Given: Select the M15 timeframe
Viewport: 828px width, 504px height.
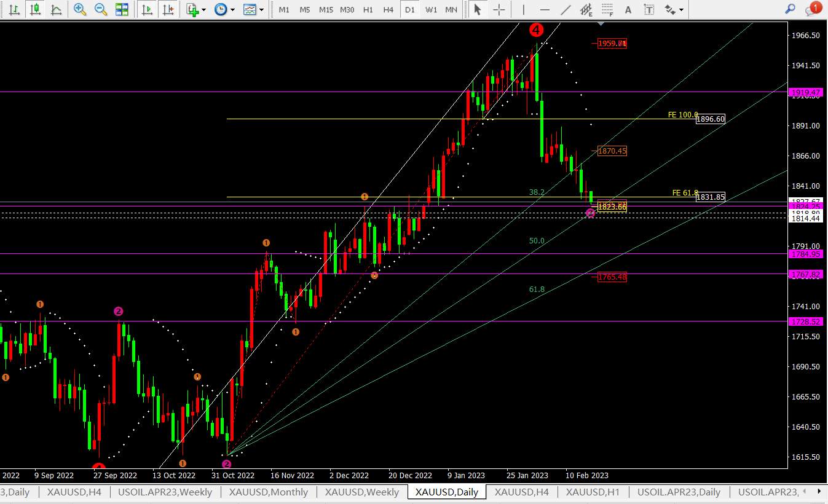Looking at the screenshot, I should coord(326,10).
